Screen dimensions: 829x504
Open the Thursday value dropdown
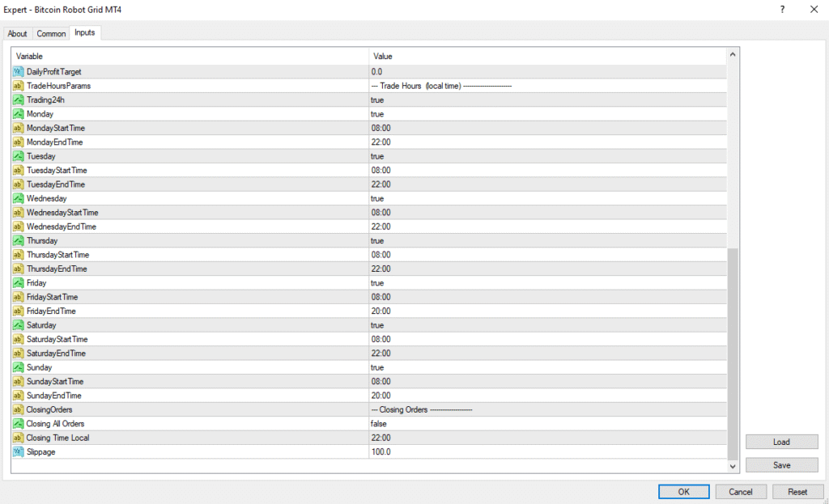pyautogui.click(x=546, y=241)
